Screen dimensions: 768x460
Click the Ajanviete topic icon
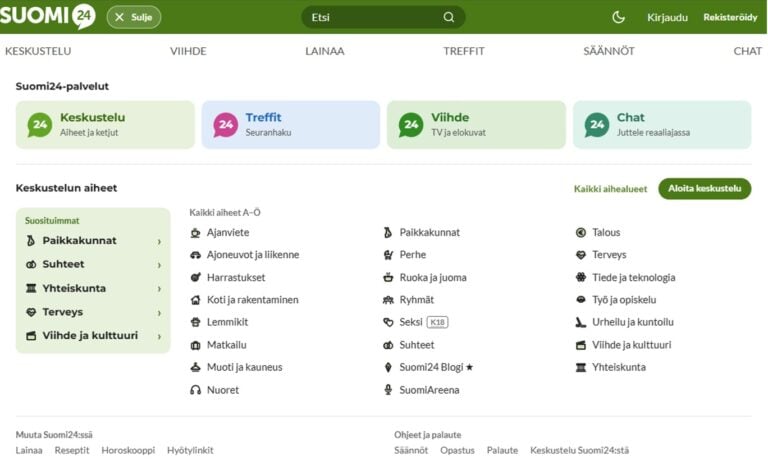[195, 233]
